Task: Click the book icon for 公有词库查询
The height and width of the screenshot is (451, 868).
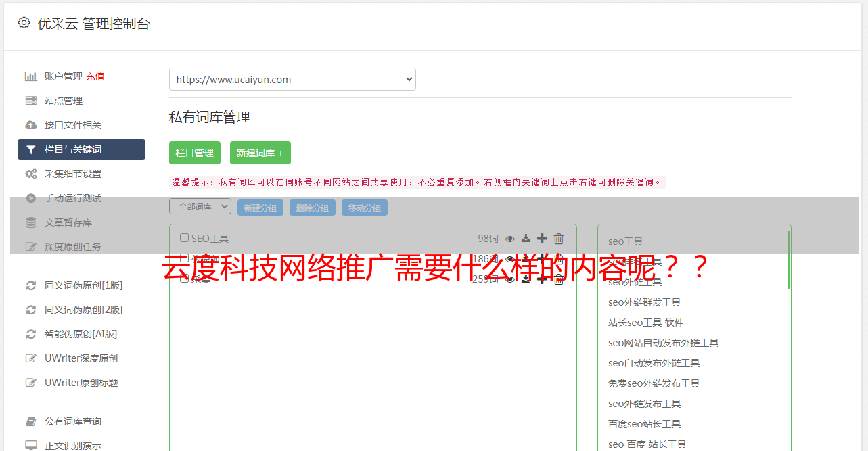Action: click(30, 421)
